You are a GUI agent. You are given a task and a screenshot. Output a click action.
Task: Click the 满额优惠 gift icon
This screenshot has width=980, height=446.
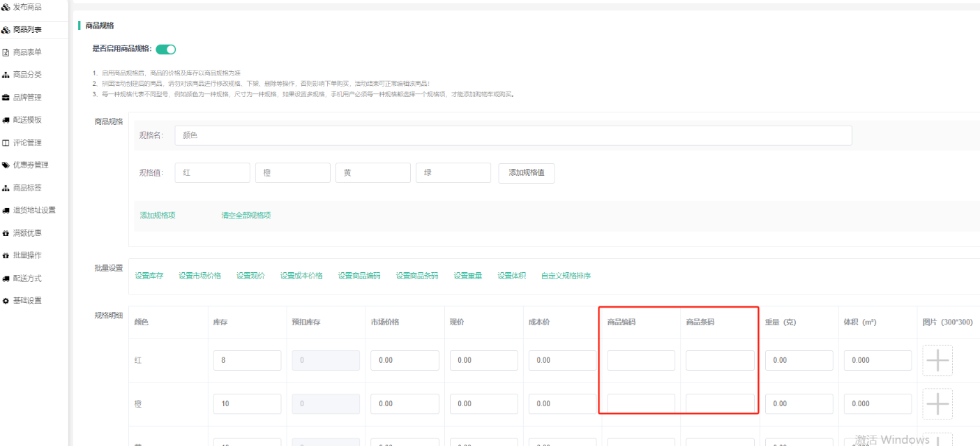click(6, 233)
